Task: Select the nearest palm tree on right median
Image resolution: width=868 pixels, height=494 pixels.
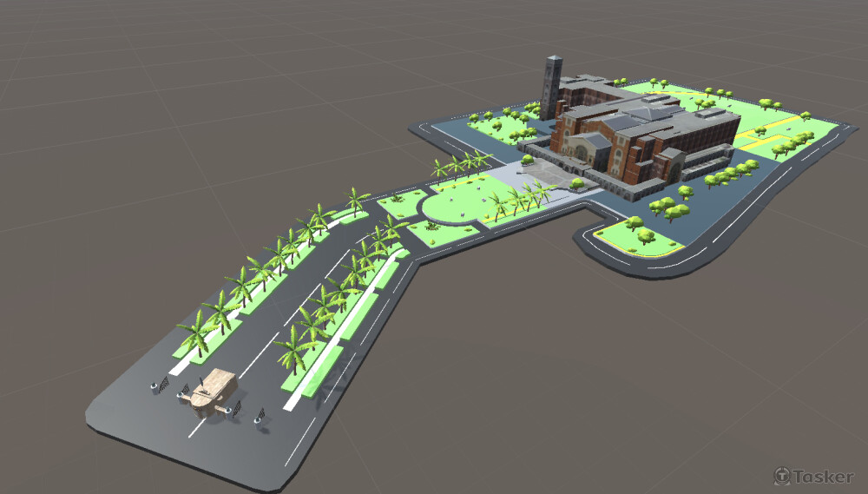Action: pyautogui.click(x=293, y=348)
